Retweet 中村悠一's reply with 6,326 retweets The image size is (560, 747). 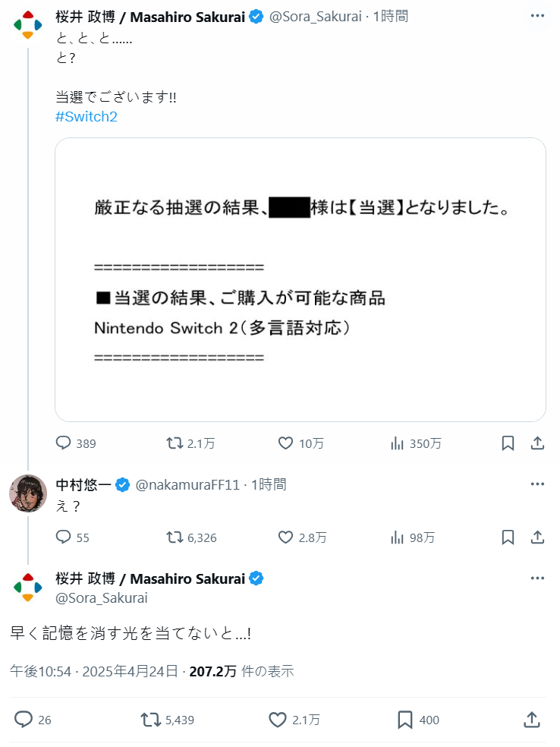(174, 537)
